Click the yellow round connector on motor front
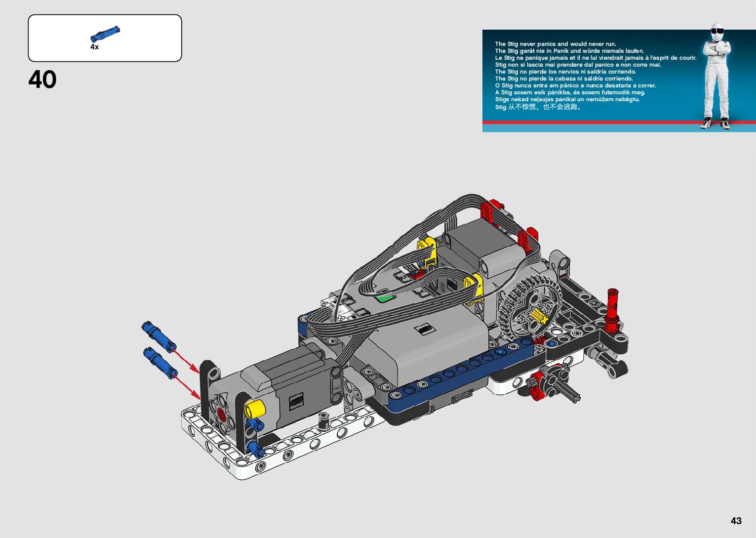The image size is (756, 538). point(255,408)
